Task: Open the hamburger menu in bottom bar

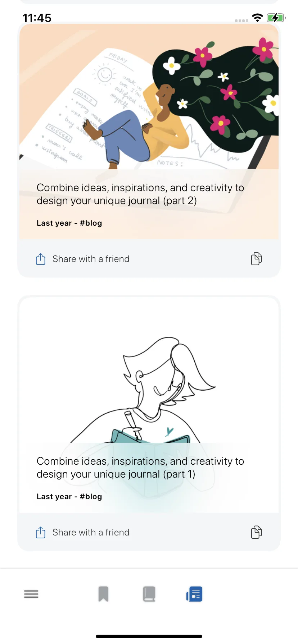Action: 31,594
